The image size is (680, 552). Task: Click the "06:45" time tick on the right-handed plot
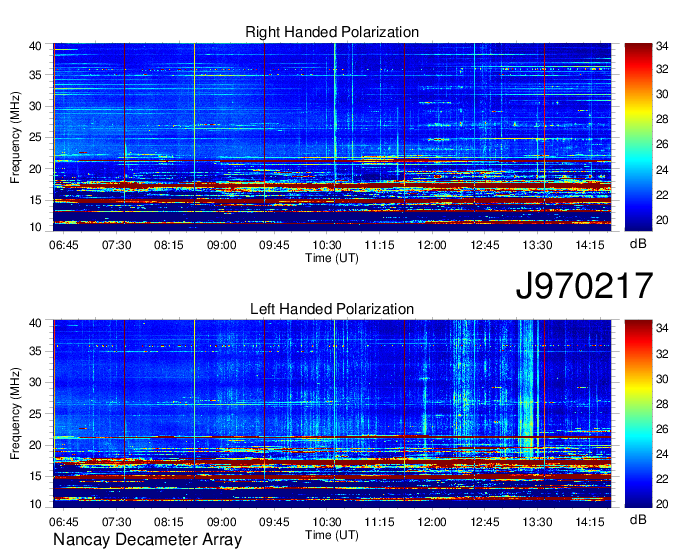[64, 245]
